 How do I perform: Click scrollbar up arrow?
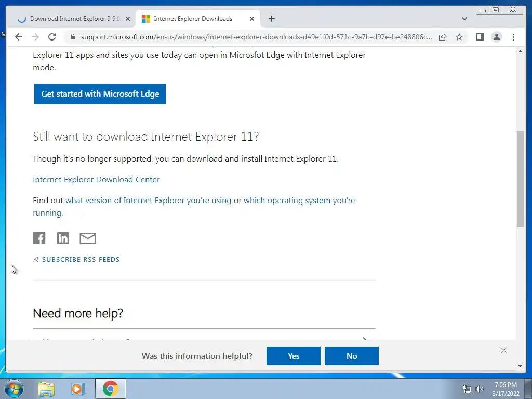pos(520,51)
